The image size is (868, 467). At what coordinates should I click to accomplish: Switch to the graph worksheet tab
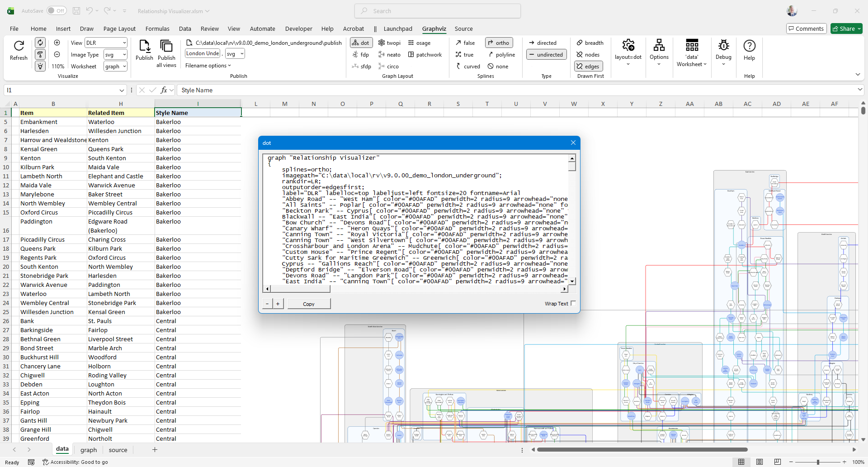click(x=89, y=450)
